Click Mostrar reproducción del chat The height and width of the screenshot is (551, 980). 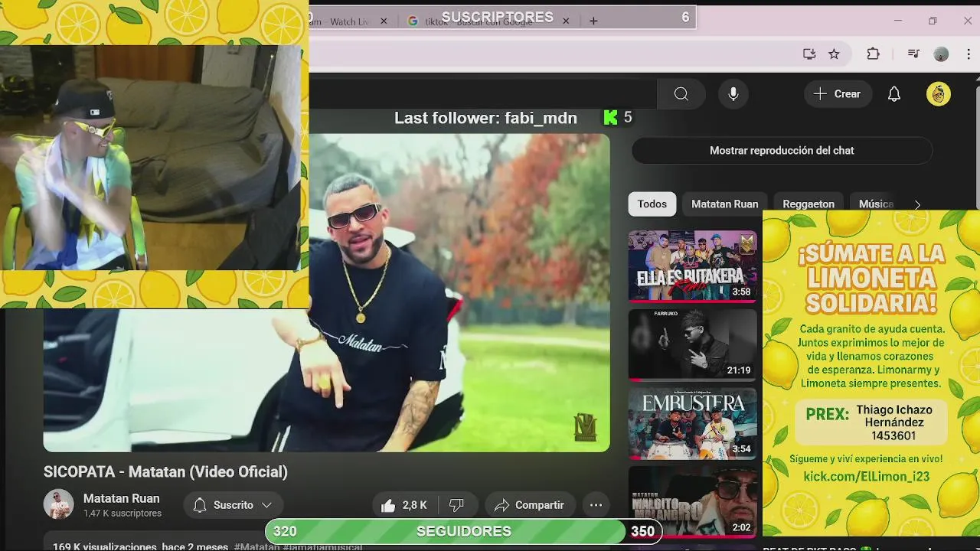(x=782, y=151)
